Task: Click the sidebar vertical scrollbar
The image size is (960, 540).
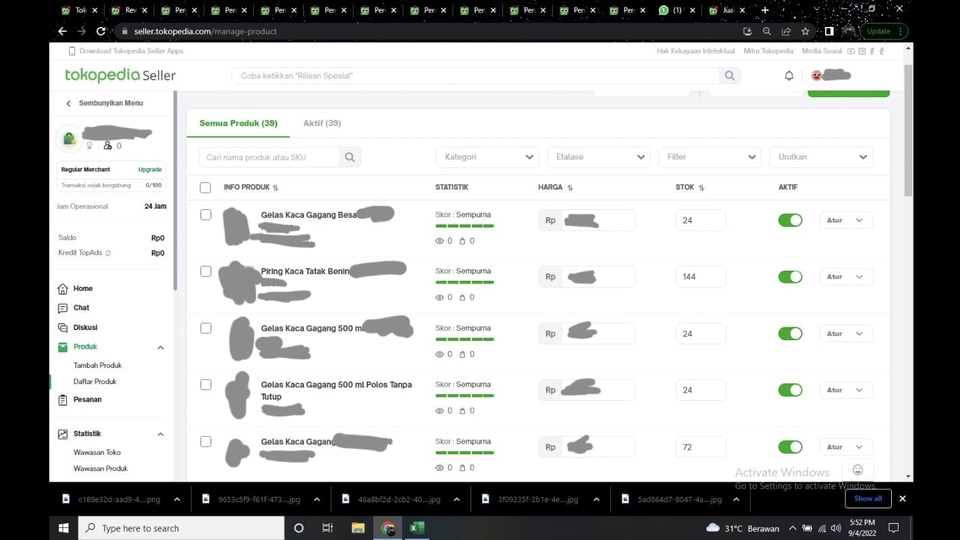Action: pyautogui.click(x=175, y=190)
